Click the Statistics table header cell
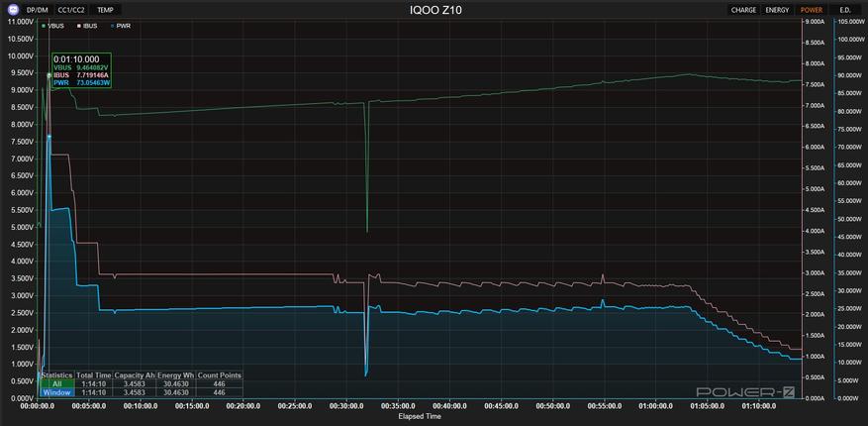This screenshot has width=868, height=426. point(57,375)
